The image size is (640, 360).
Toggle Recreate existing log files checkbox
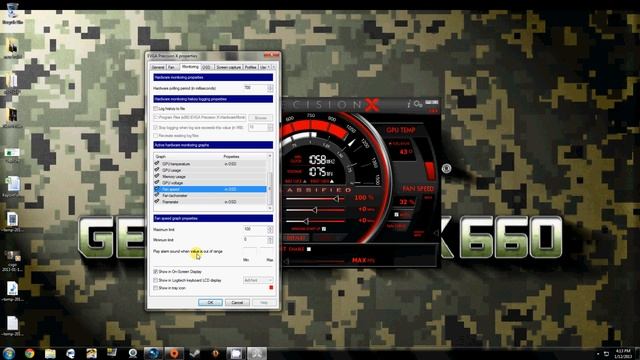click(156, 136)
